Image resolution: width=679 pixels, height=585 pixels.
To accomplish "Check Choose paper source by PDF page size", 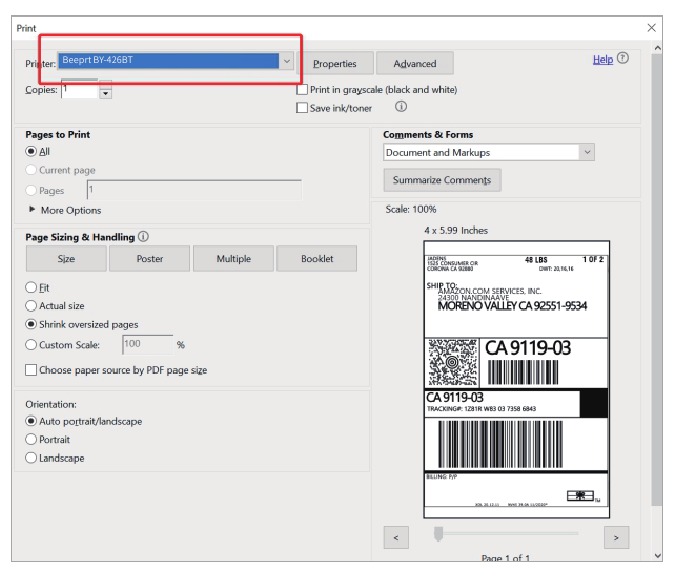I will [x=31, y=370].
